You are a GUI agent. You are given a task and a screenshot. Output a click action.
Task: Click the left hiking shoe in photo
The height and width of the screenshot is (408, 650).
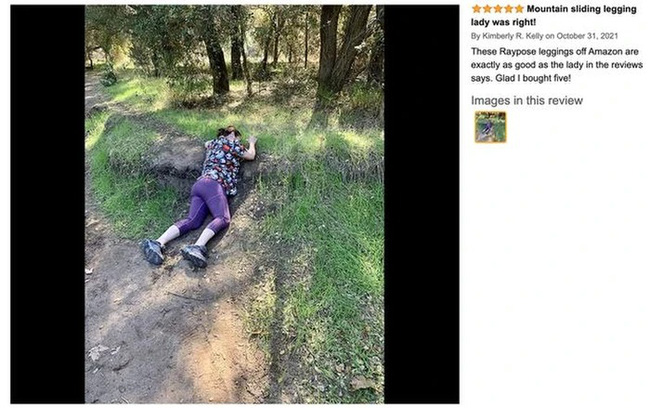pyautogui.click(x=153, y=252)
